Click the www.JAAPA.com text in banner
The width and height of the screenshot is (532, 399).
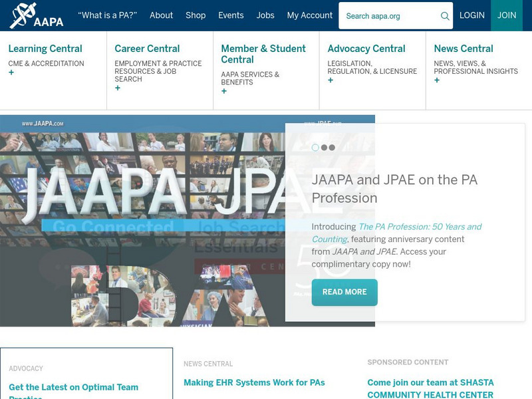(43, 124)
